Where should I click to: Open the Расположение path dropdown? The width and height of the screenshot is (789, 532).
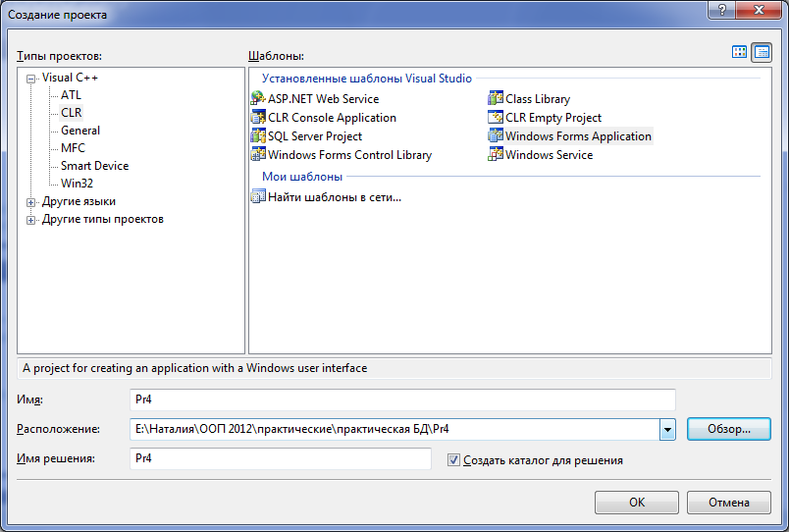coord(667,429)
